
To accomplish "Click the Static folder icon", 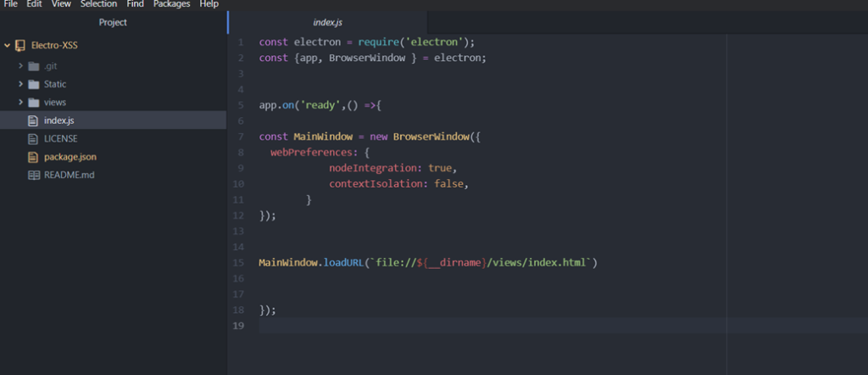I will tap(34, 84).
